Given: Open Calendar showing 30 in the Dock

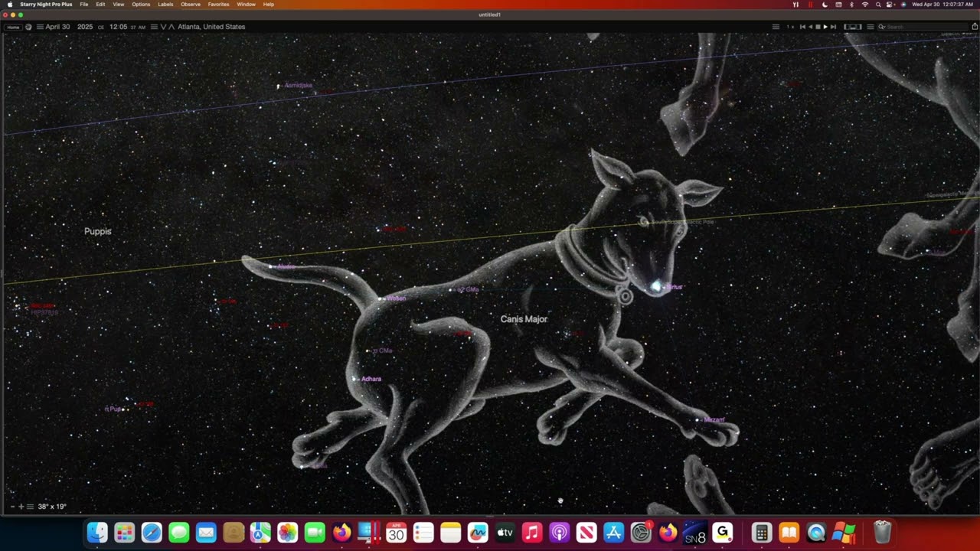Looking at the screenshot, I should pyautogui.click(x=396, y=532).
